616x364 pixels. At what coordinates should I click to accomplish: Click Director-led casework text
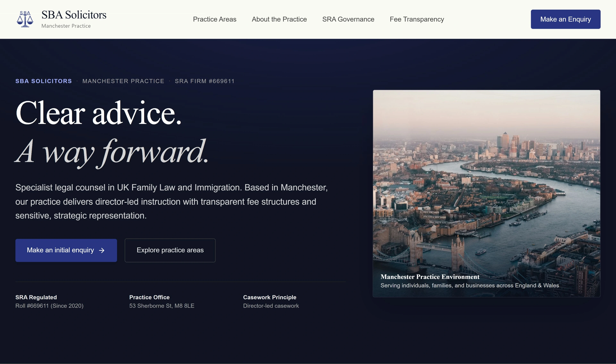271,306
